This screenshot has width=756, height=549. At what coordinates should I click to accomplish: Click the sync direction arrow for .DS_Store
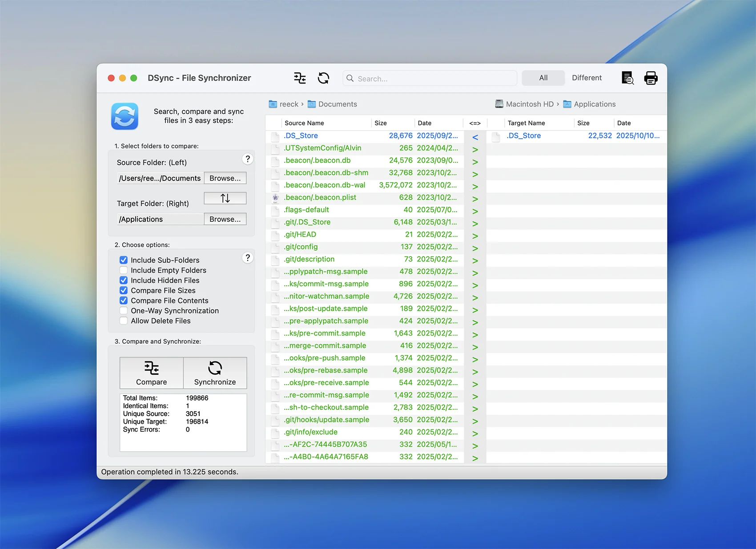[475, 137]
